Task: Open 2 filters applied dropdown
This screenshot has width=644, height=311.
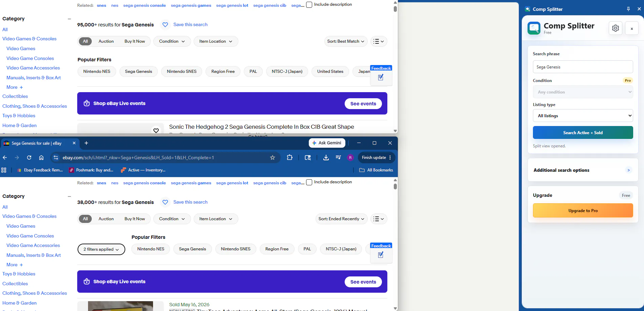Action: click(101, 249)
